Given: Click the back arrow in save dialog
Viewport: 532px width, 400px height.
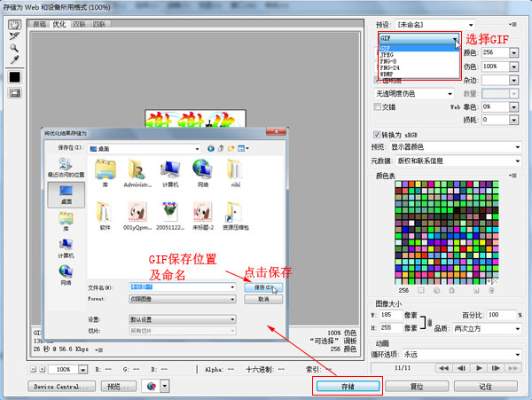Looking at the screenshot, I should click(211, 149).
